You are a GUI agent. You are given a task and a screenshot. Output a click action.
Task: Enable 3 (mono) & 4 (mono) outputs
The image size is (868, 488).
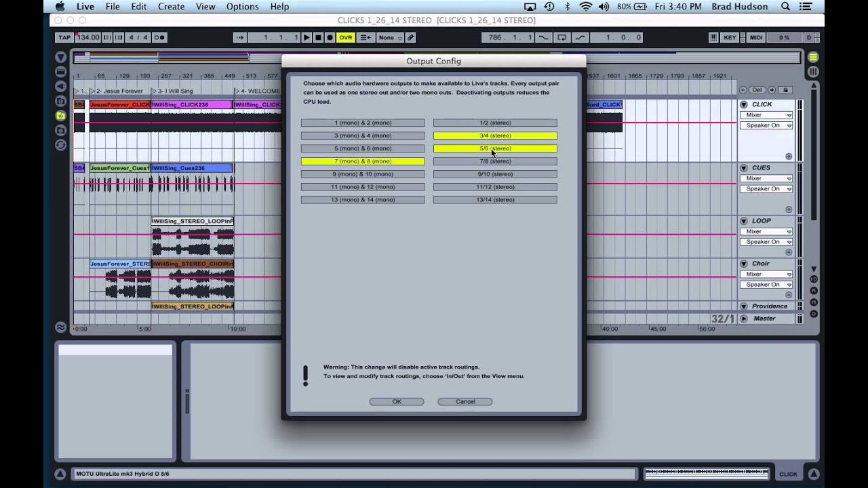363,136
